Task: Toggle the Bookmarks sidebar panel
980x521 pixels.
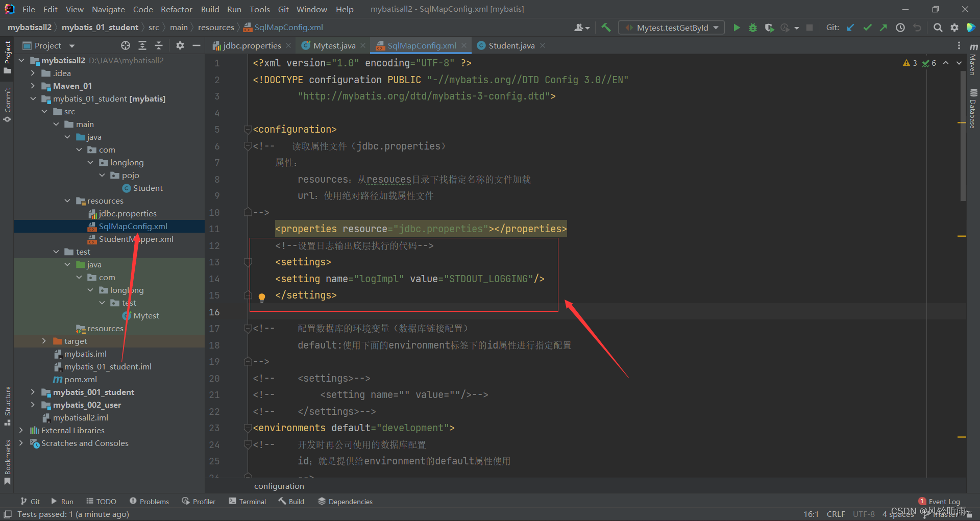Action: pyautogui.click(x=7, y=462)
